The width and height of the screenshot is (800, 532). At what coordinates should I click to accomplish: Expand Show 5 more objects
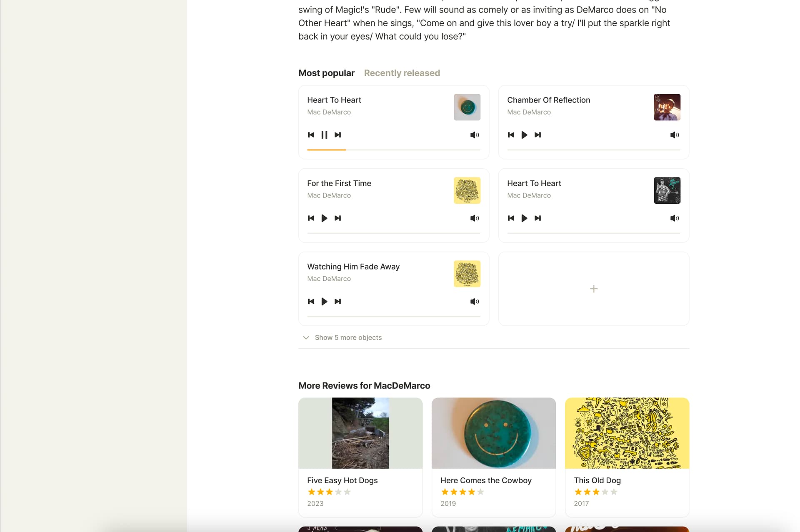(348, 337)
